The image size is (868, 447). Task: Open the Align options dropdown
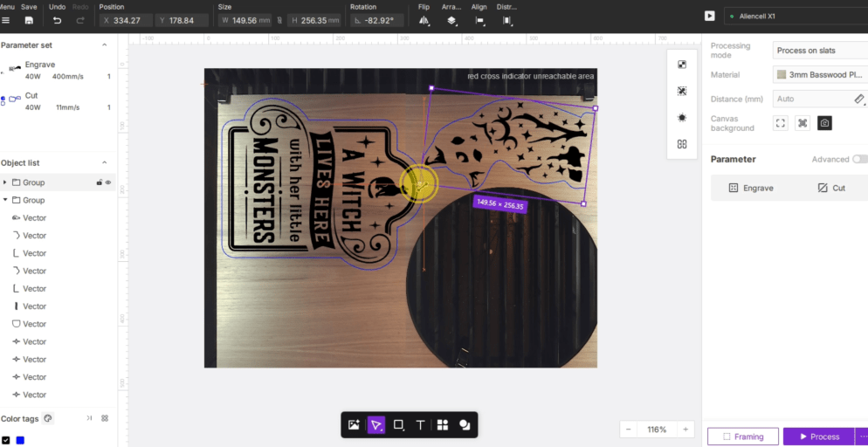pos(479,20)
